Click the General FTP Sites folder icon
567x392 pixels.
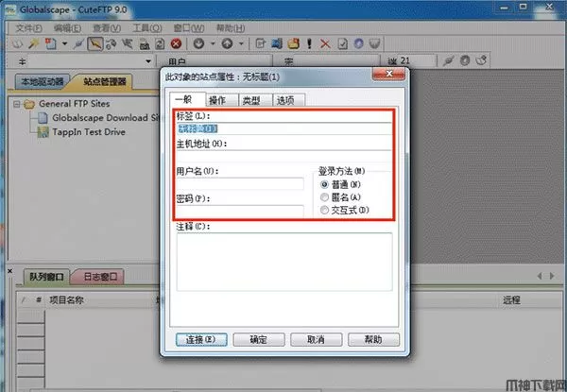click(x=29, y=105)
